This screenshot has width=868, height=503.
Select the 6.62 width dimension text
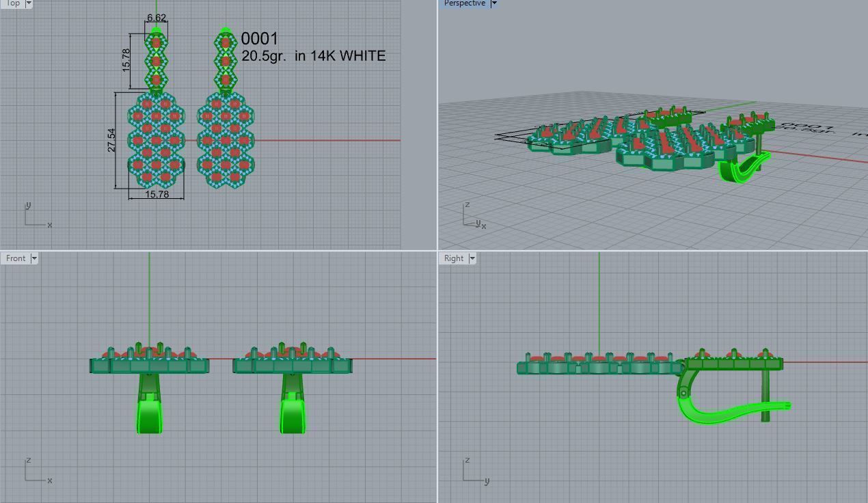[157, 18]
